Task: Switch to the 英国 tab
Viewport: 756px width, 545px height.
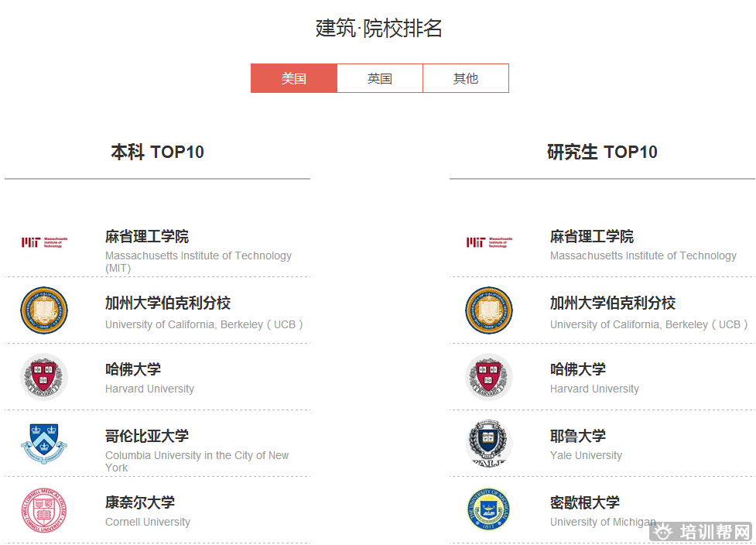Action: coord(380,78)
